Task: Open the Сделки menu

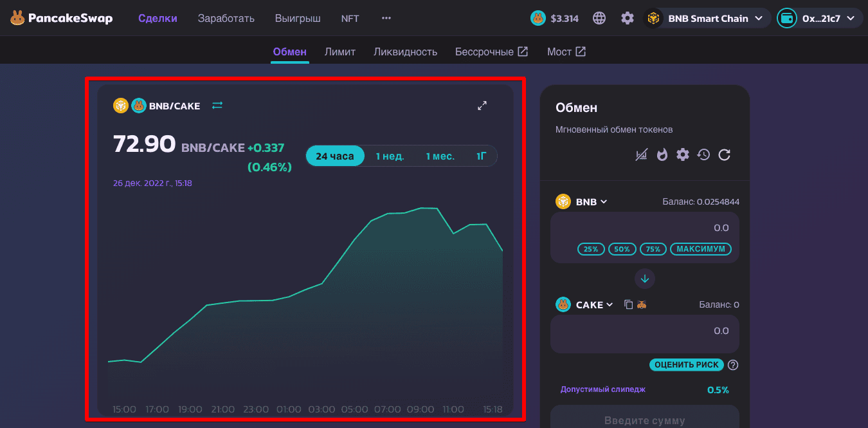Action: tap(158, 18)
